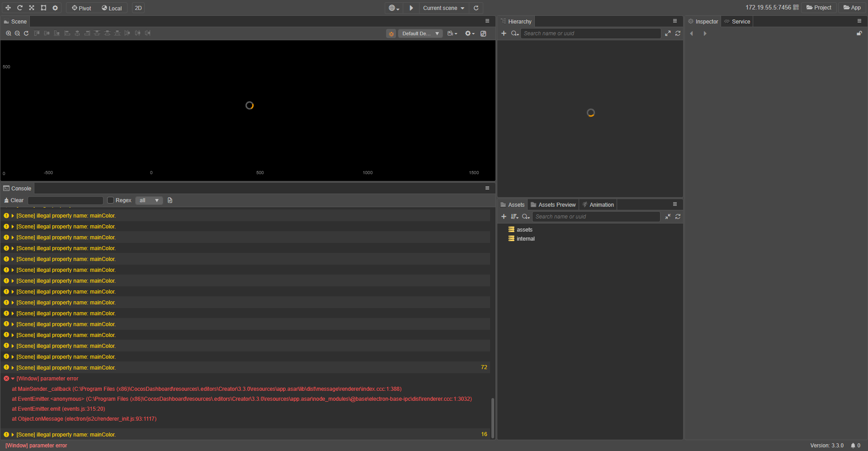Select the 'internal' folder in Assets tree
The image size is (868, 451).
coord(525,238)
